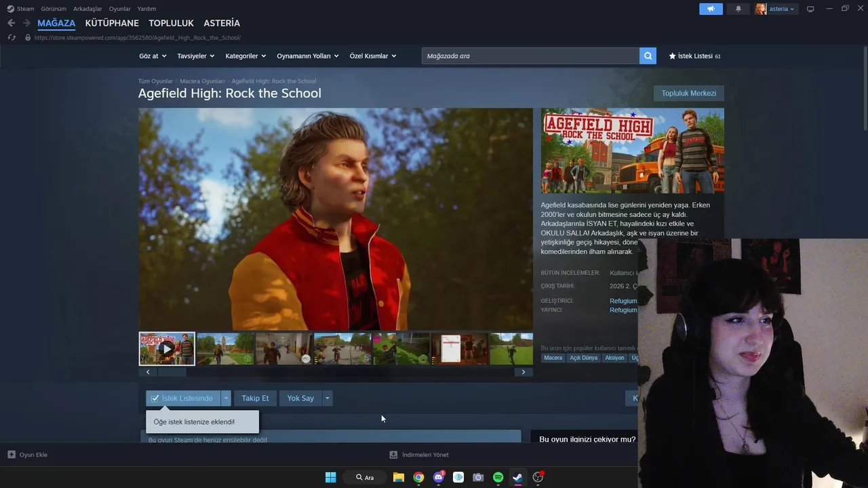Click the Macera tag
The height and width of the screenshot is (488, 868).
click(x=553, y=358)
